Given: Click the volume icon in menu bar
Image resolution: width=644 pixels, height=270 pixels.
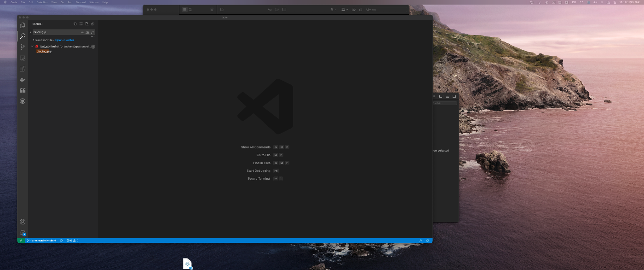Looking at the screenshot, I should point(595,2).
